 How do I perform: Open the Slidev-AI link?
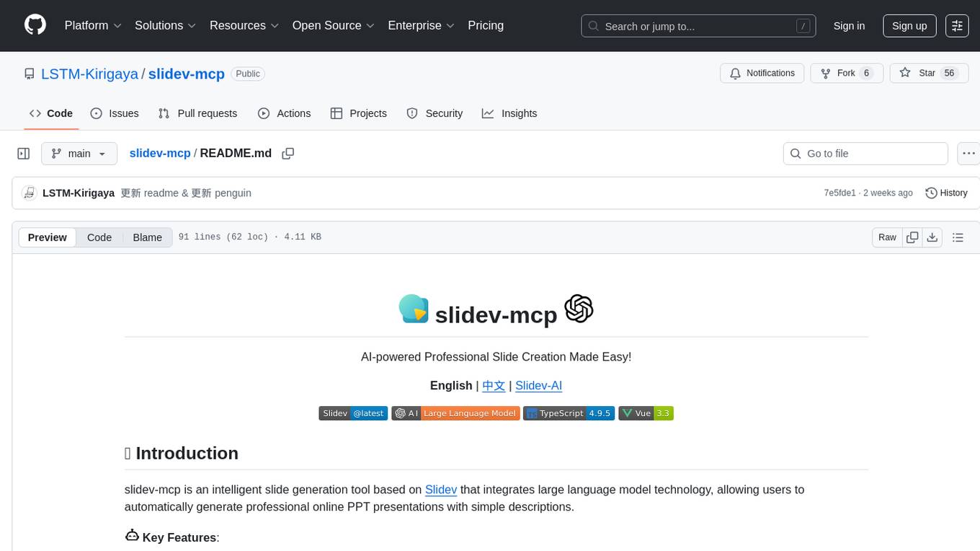pyautogui.click(x=538, y=386)
